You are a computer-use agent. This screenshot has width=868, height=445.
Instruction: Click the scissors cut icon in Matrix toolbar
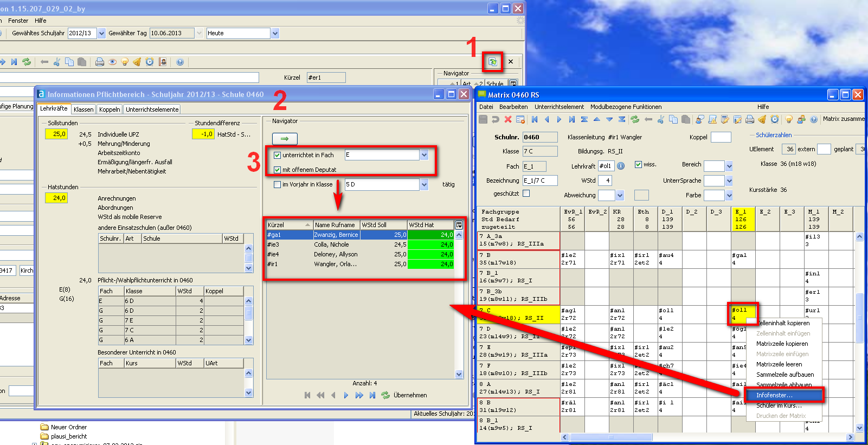660,119
